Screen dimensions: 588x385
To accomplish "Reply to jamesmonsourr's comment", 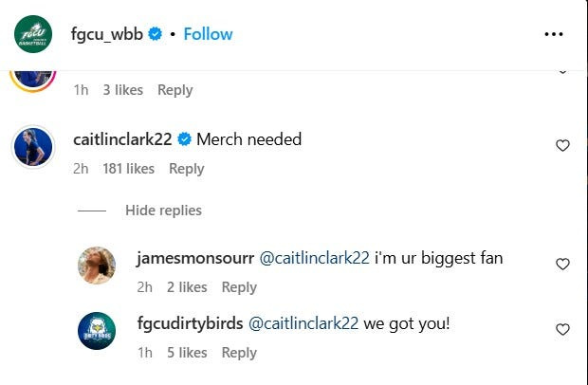I will [239, 287].
